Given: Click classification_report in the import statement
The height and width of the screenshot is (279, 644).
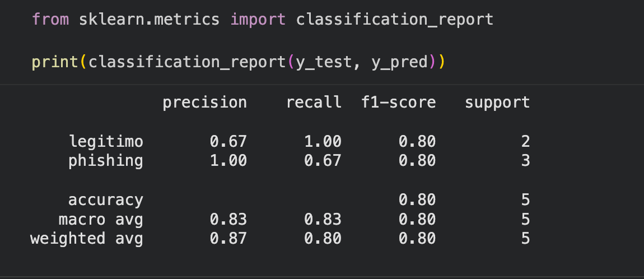Looking at the screenshot, I should click(395, 20).
